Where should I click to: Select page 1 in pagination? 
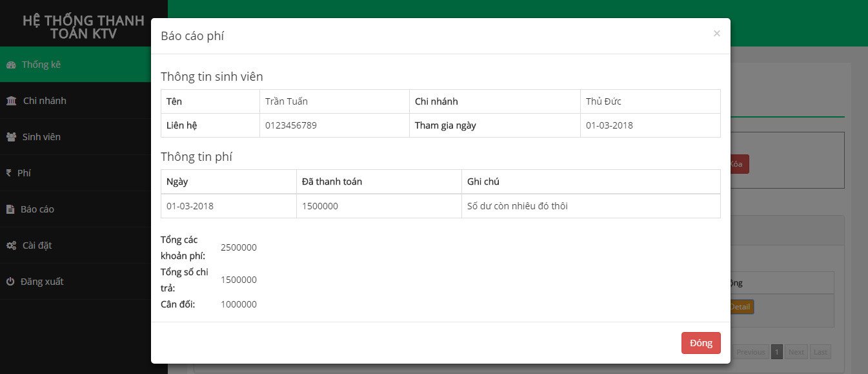(x=777, y=352)
